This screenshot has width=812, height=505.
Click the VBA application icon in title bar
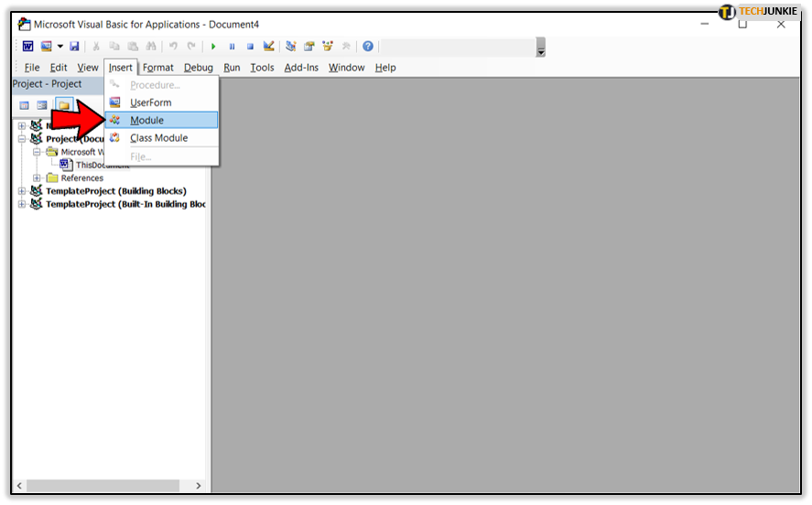click(x=24, y=24)
